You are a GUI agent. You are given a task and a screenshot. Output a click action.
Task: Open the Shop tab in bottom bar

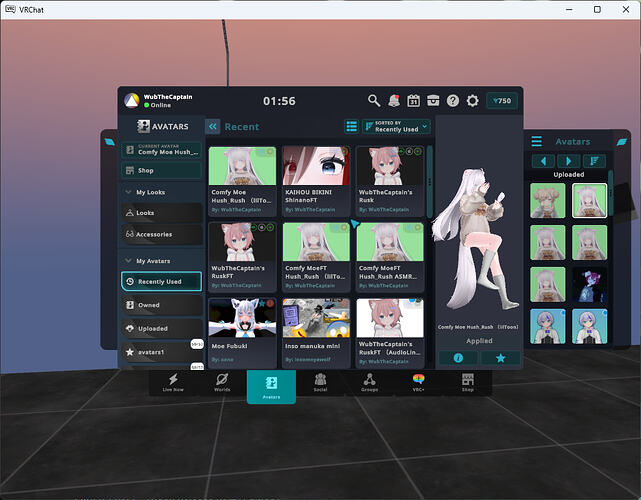pyautogui.click(x=468, y=382)
